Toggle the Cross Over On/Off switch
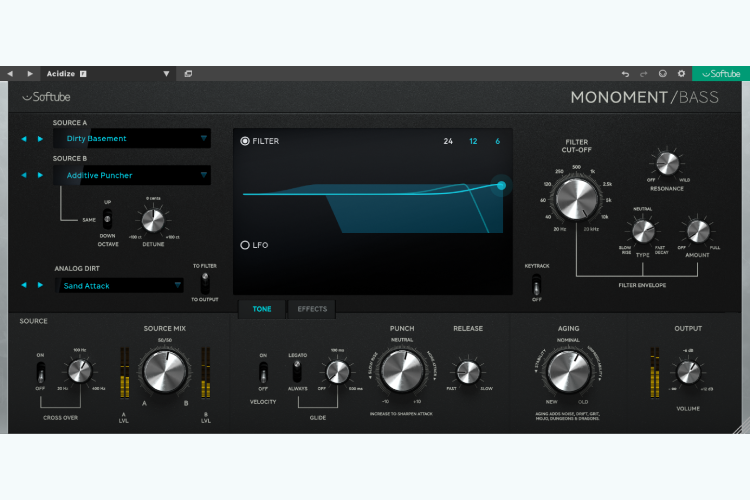The image size is (750, 500). point(41,372)
